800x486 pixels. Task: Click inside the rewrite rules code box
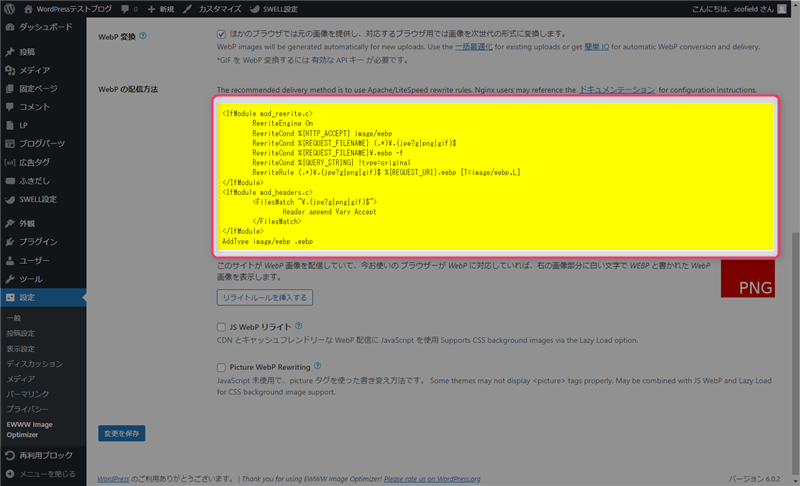point(495,177)
